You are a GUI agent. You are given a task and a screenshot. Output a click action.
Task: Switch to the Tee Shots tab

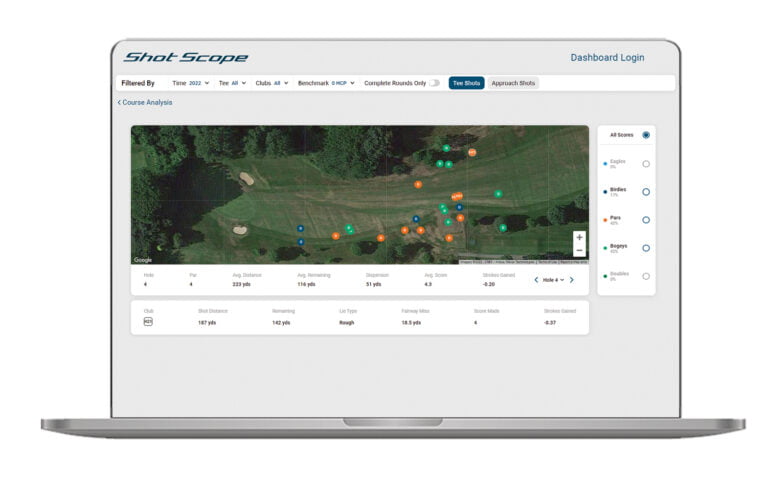pos(466,83)
